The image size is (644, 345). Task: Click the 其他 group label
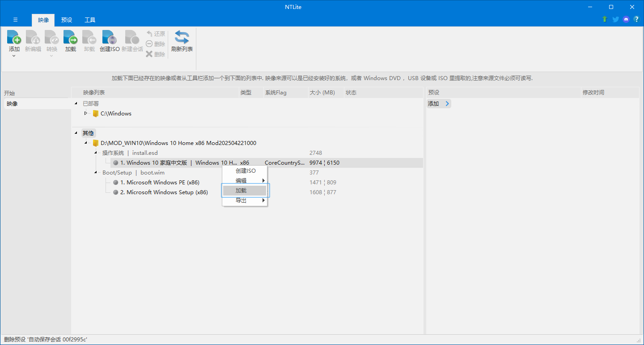click(88, 133)
